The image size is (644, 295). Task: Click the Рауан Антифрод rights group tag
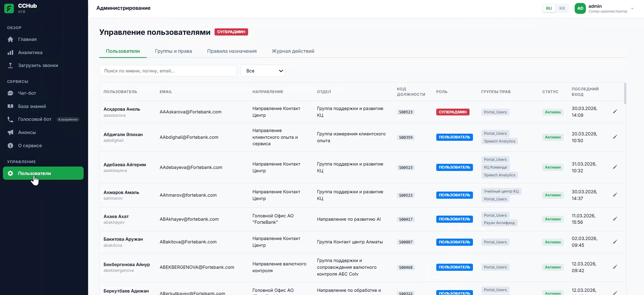pos(499,223)
